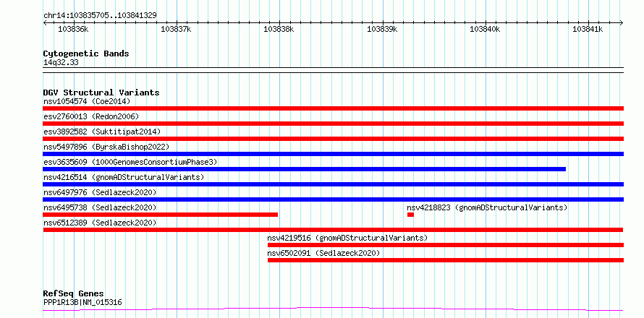This screenshot has width=644, height=318.
Task: Click the ruler's right arrowhead
Action: click(x=622, y=23)
